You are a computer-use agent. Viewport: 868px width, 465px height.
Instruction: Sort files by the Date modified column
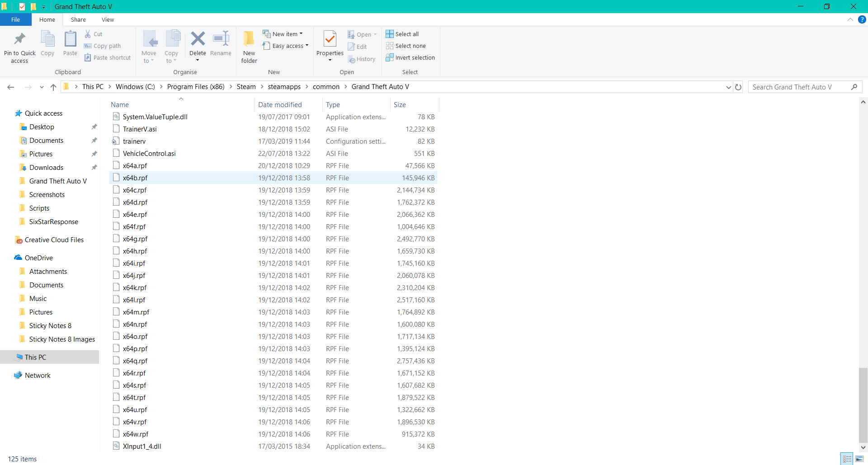pyautogui.click(x=280, y=105)
